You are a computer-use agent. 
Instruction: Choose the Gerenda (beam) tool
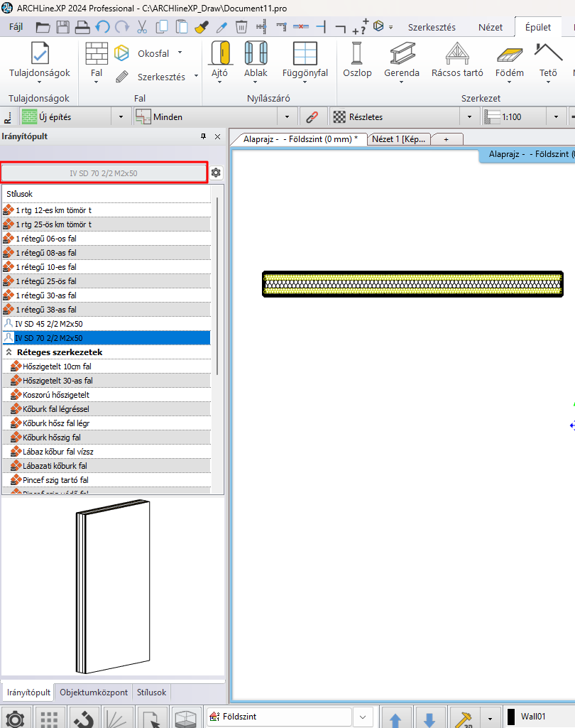tap(402, 55)
